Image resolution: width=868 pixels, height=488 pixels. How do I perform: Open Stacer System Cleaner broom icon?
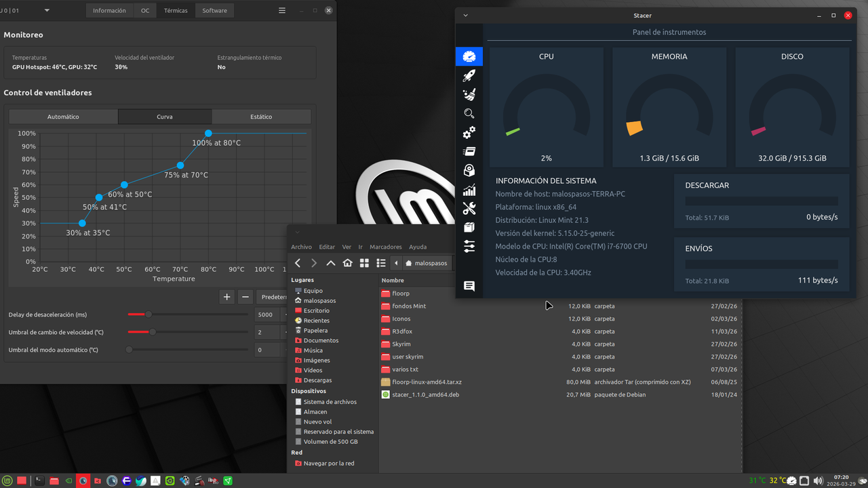click(469, 94)
